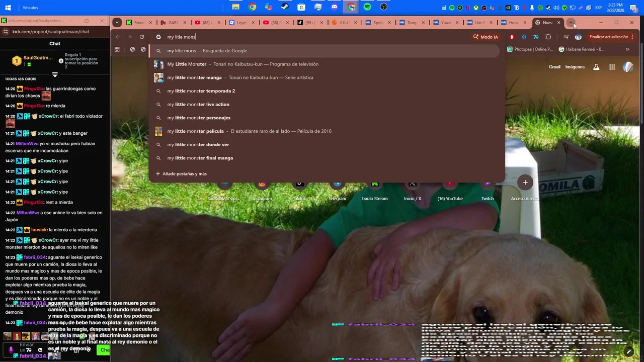Click Añade pestañas y más
This screenshot has width=644, height=362.
[x=181, y=173]
